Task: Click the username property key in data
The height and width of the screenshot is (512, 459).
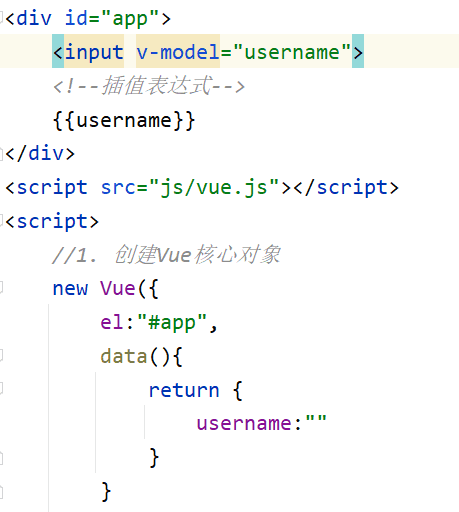Action: click(244, 423)
